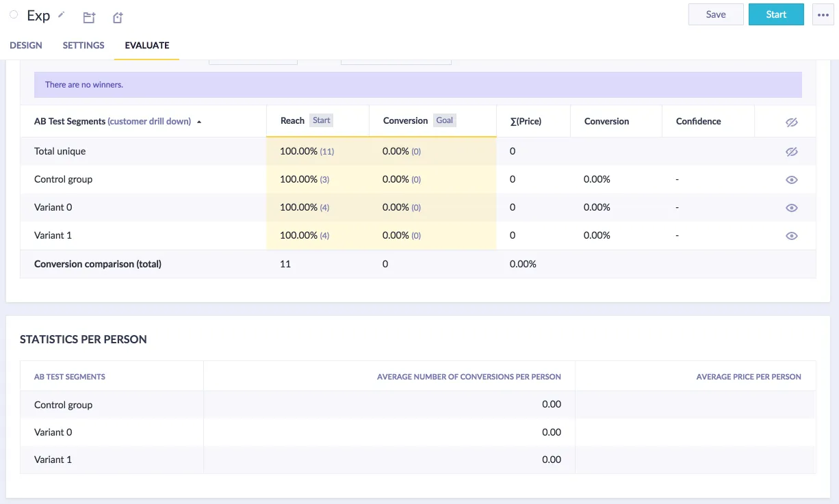Image resolution: width=839 pixels, height=504 pixels.
Task: Click the clone/export icon beside Exp
Action: tap(118, 18)
